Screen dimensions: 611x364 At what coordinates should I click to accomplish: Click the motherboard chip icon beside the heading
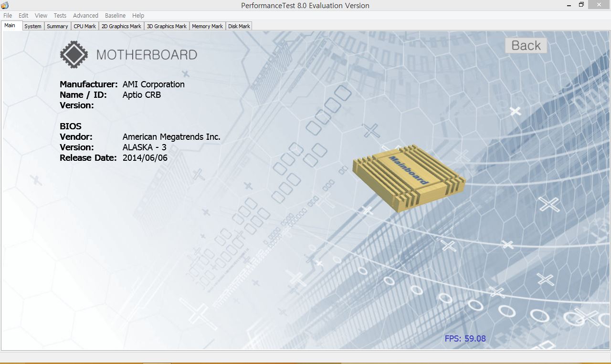click(x=74, y=54)
